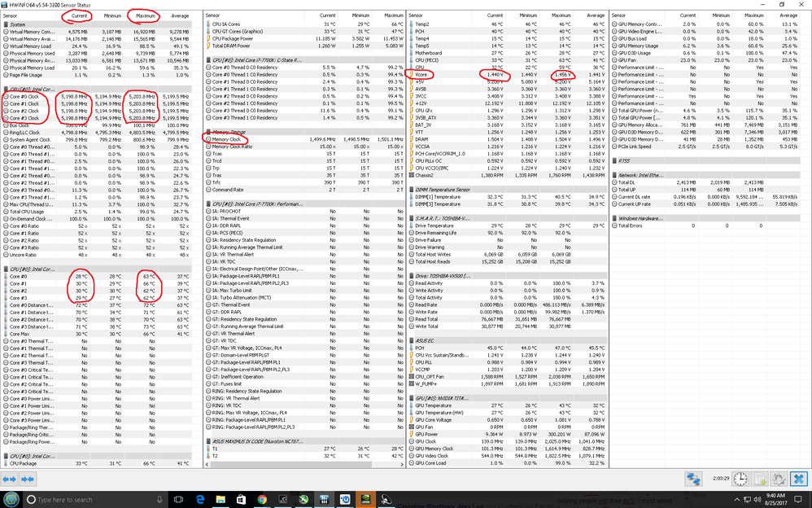Select the Total CPU Usage row
This screenshot has height=508, width=812.
[97, 212]
